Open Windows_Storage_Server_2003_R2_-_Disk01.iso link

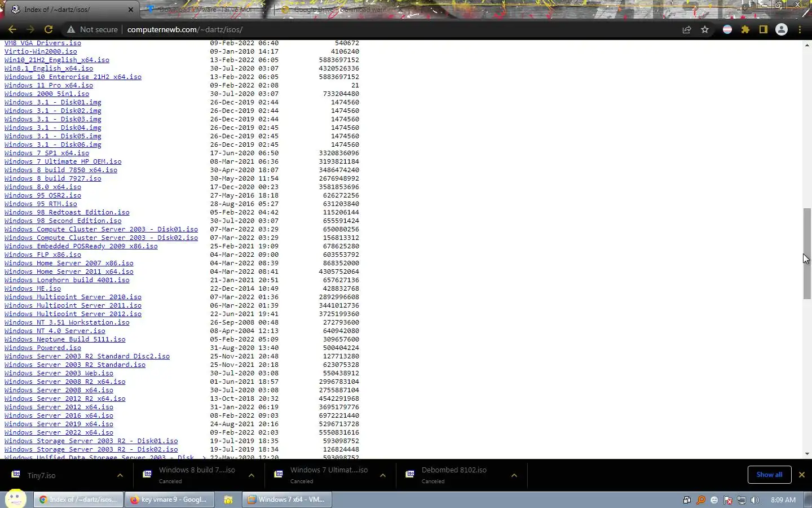[91, 441]
